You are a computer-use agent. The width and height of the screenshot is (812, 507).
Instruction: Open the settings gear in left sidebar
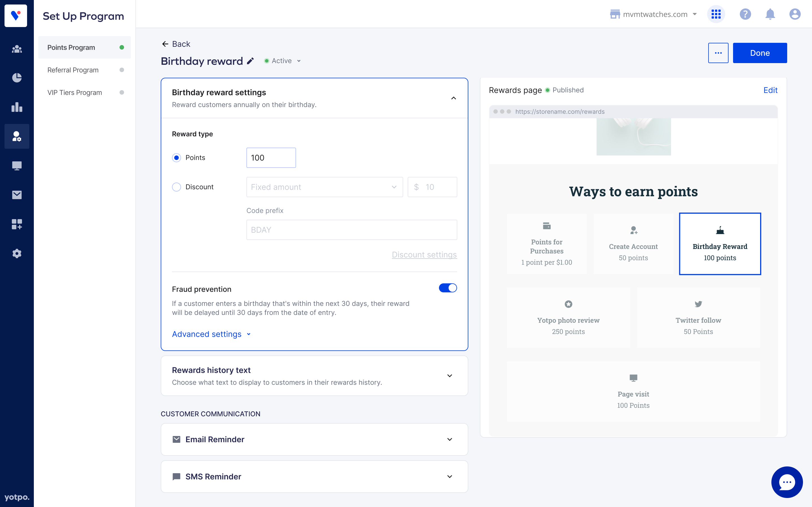click(x=17, y=253)
